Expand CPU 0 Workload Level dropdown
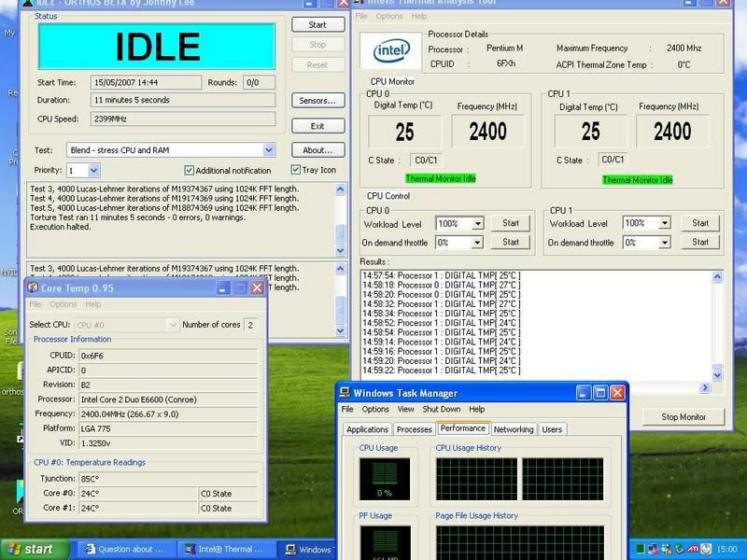This screenshot has height=560, width=747. pyautogui.click(x=477, y=223)
